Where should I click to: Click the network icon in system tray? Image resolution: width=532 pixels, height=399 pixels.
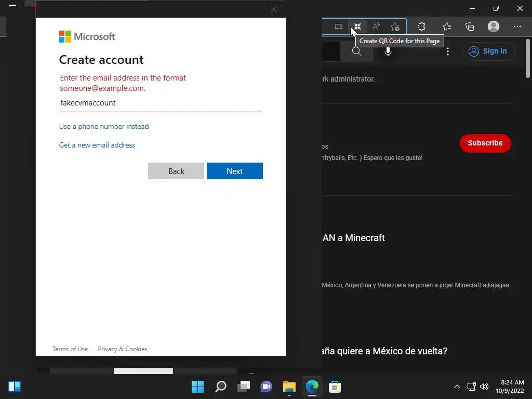tap(471, 387)
